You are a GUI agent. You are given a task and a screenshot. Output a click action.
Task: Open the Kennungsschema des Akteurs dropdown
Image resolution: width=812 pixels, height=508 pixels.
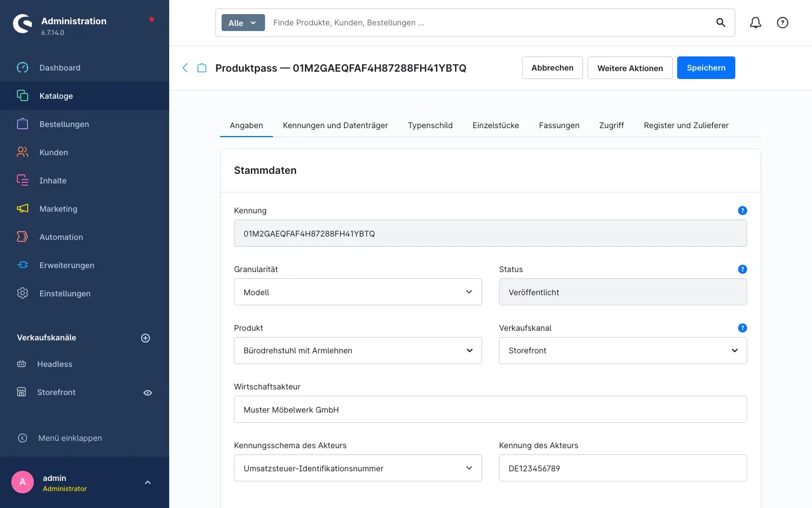pos(358,468)
